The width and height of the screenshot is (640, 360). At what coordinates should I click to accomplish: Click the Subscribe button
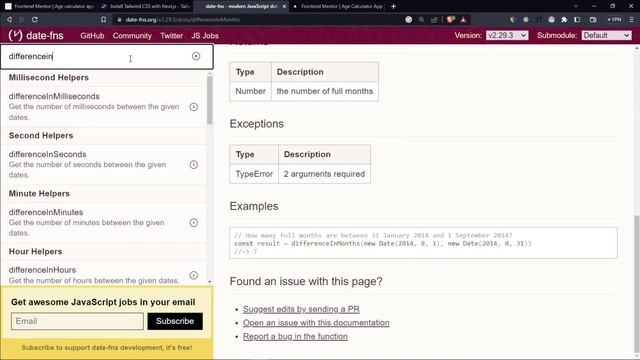pyautogui.click(x=175, y=321)
